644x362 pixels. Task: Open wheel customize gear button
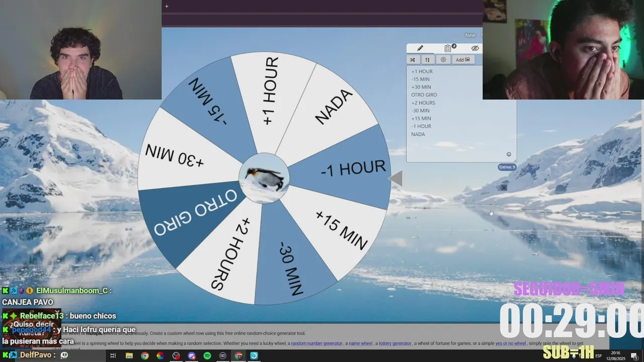pyautogui.click(x=443, y=60)
